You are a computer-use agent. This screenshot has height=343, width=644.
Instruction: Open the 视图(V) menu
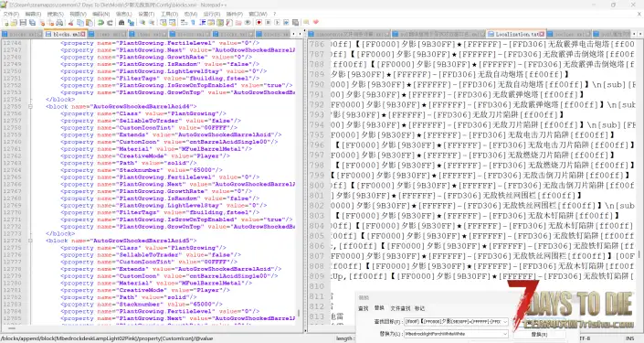[78, 14]
